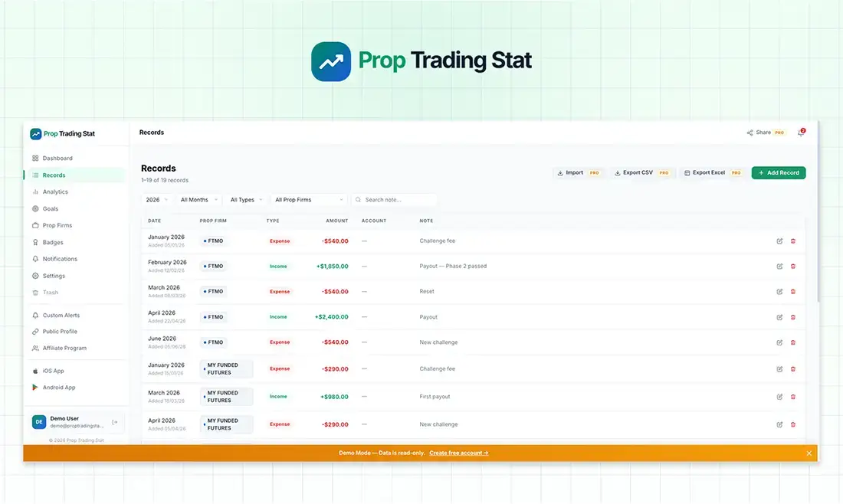
Task: Click the Create free account link
Action: coord(459,453)
